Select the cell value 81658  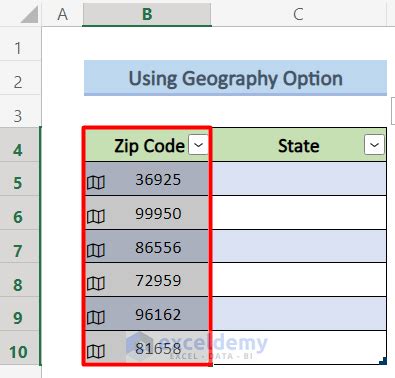[x=158, y=348]
